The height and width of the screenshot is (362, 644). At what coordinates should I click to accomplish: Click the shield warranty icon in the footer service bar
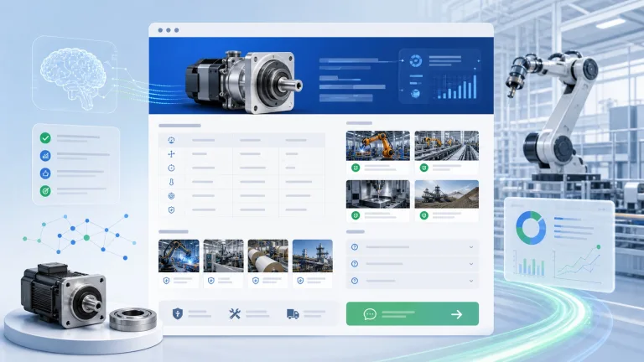(x=178, y=314)
